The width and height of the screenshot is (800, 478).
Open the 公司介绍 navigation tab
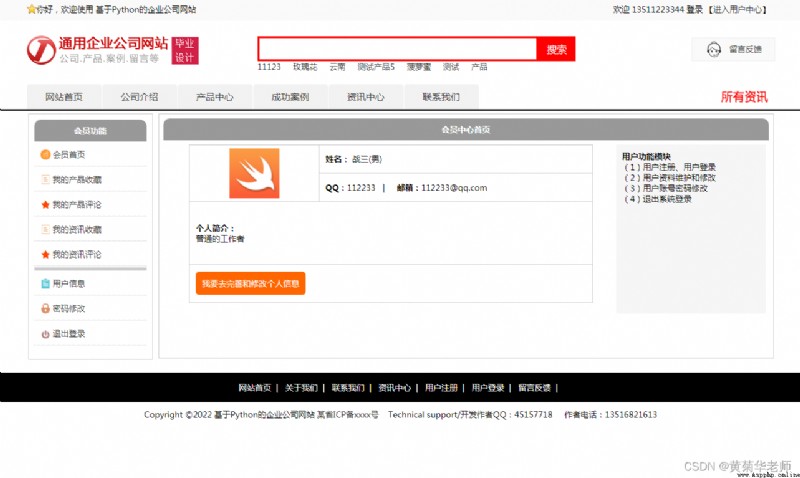click(139, 97)
